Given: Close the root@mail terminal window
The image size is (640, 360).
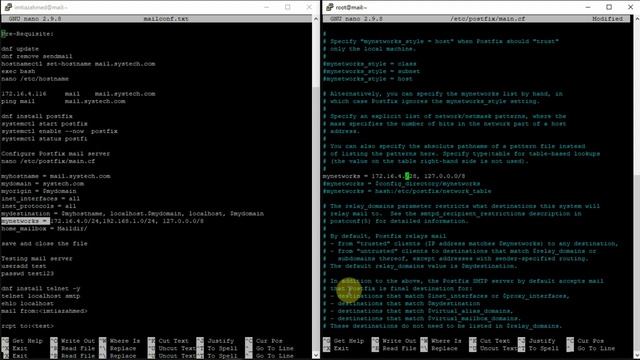Looking at the screenshot, I should pos(630,7).
